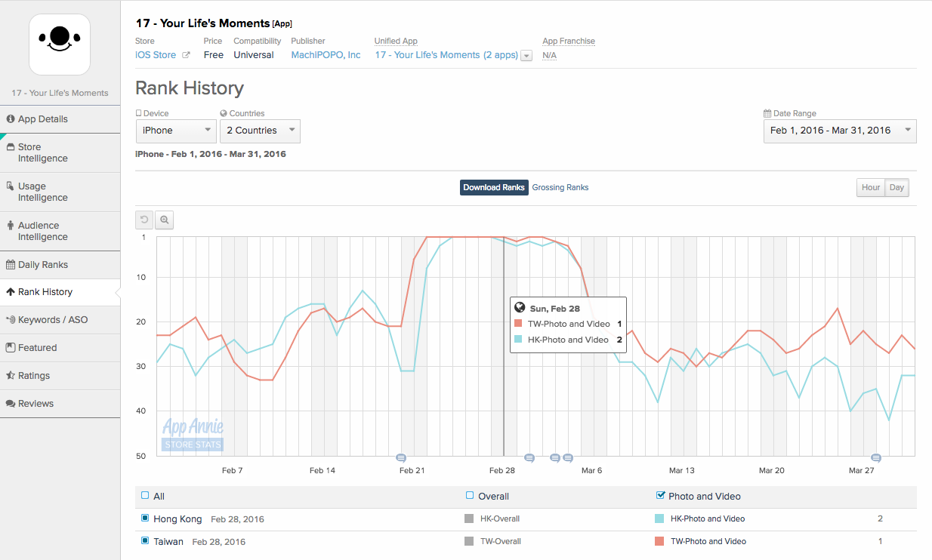This screenshot has width=932, height=560.
Task: Click the Rank History arrow icon
Action: (x=11, y=292)
